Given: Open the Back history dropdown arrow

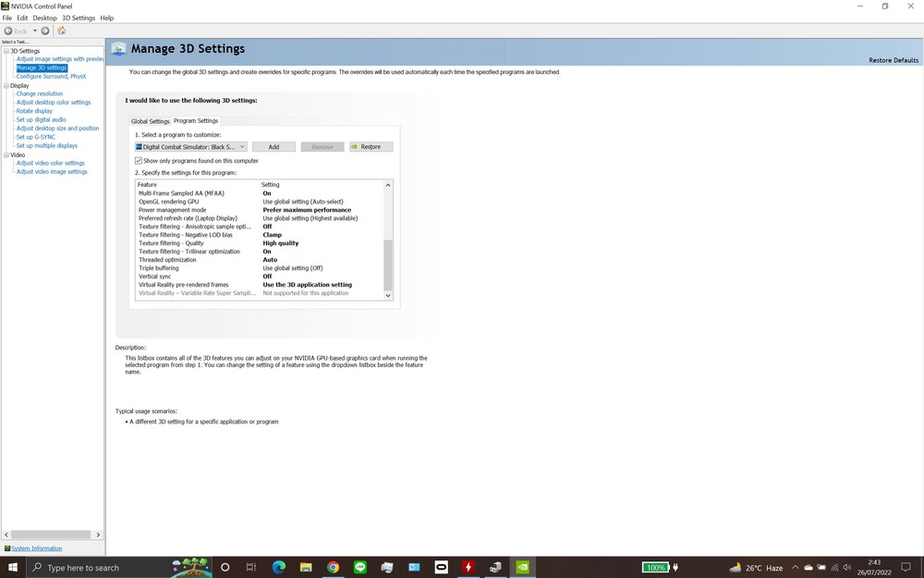Looking at the screenshot, I should click(x=35, y=31).
